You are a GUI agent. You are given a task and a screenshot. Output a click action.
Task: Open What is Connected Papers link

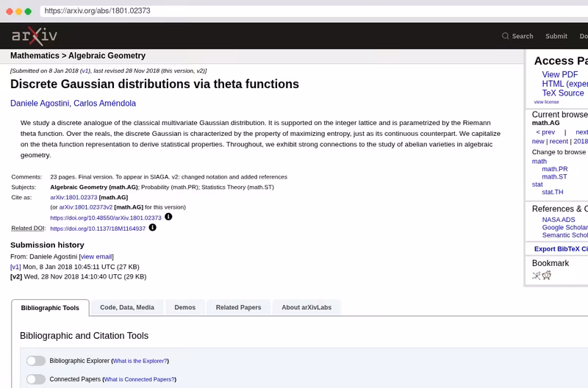[x=139, y=379]
